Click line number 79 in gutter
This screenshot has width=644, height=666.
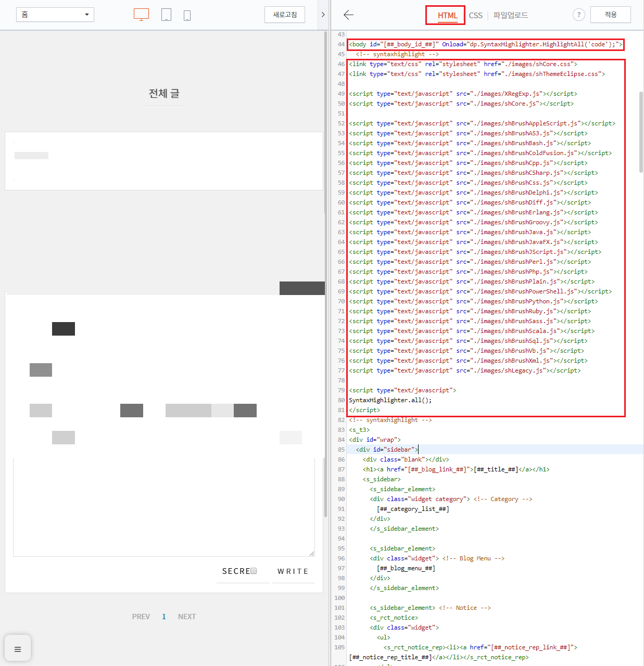coord(341,390)
